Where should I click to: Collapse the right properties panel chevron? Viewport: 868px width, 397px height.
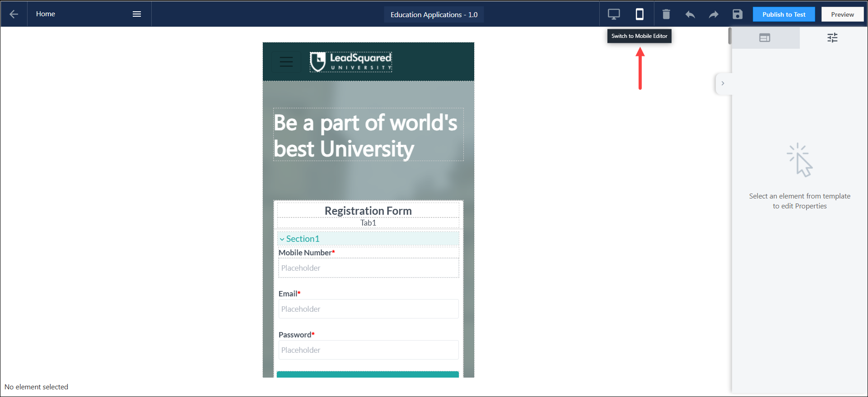[723, 83]
